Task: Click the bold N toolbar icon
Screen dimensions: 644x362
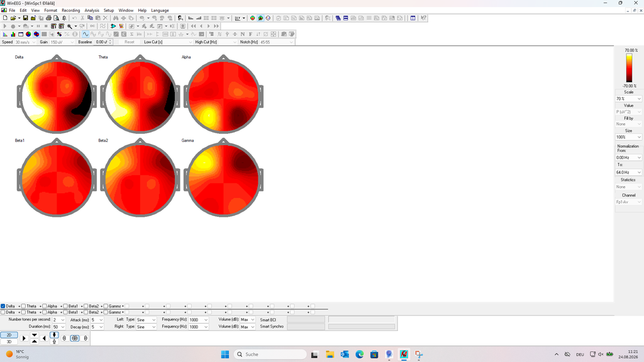Action: point(242,34)
